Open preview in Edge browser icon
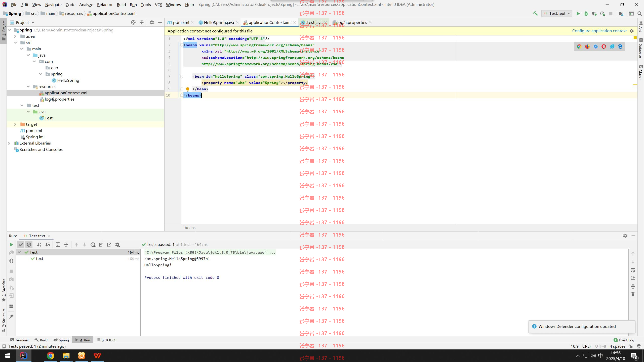This screenshot has width=644, height=362. pyautogui.click(x=620, y=47)
